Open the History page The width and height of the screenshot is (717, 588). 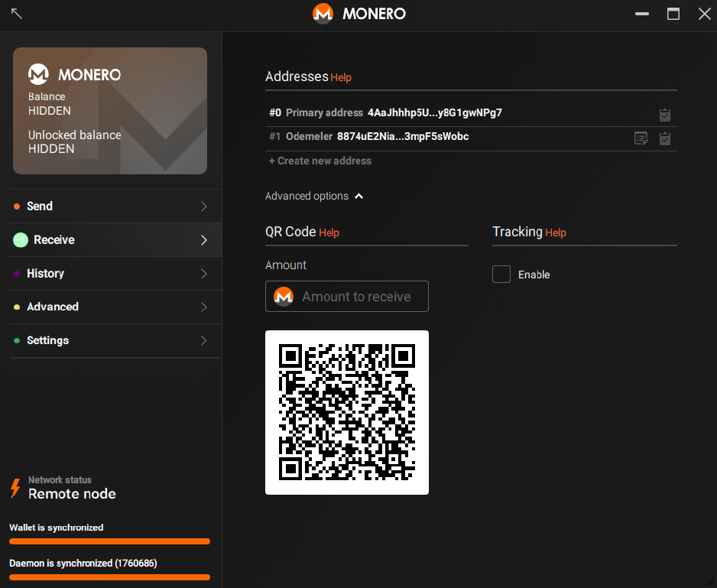[115, 274]
